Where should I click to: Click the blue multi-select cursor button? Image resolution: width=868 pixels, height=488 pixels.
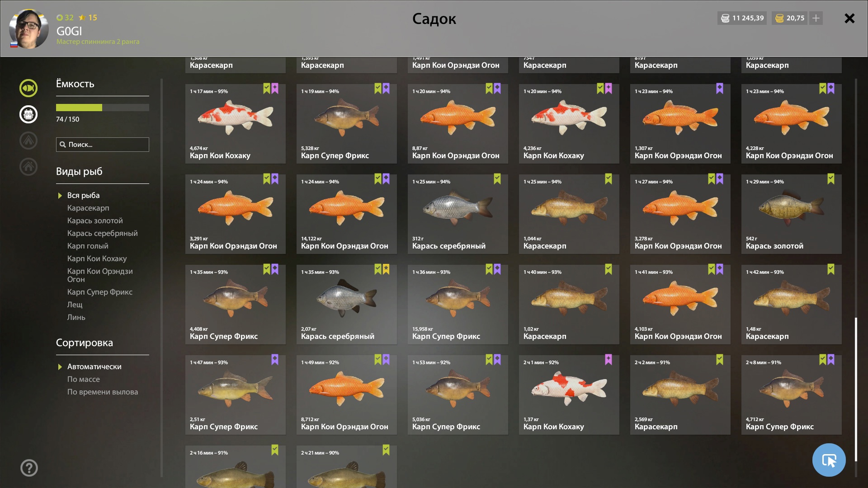(x=829, y=460)
